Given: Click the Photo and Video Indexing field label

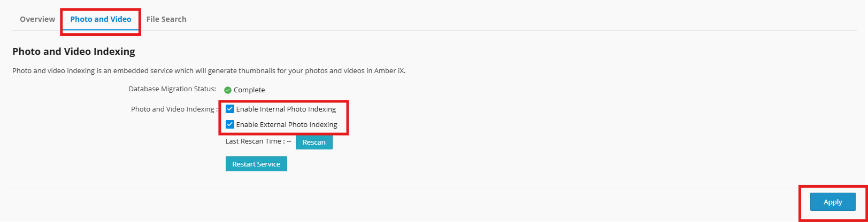Looking at the screenshot, I should (x=174, y=109).
